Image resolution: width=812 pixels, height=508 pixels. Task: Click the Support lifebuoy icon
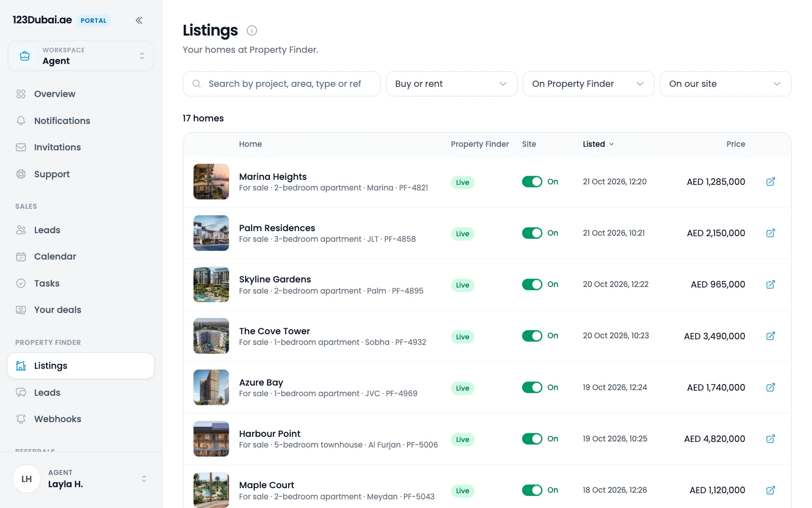tap(21, 174)
